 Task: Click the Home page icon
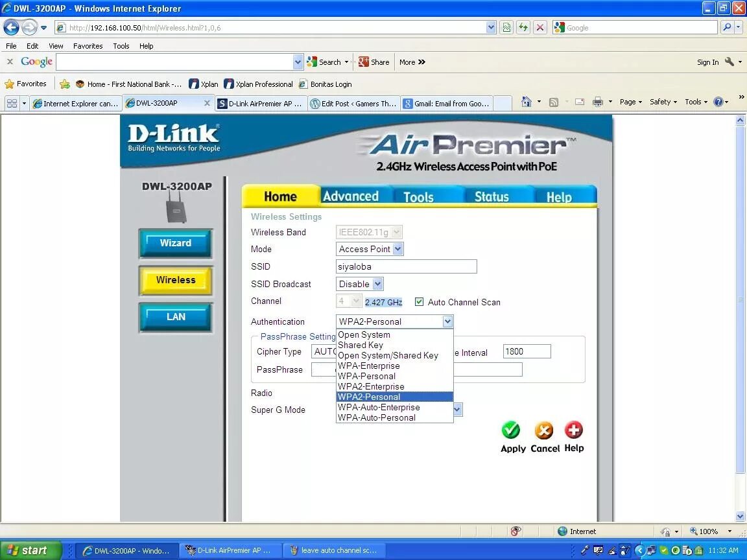[x=526, y=102]
